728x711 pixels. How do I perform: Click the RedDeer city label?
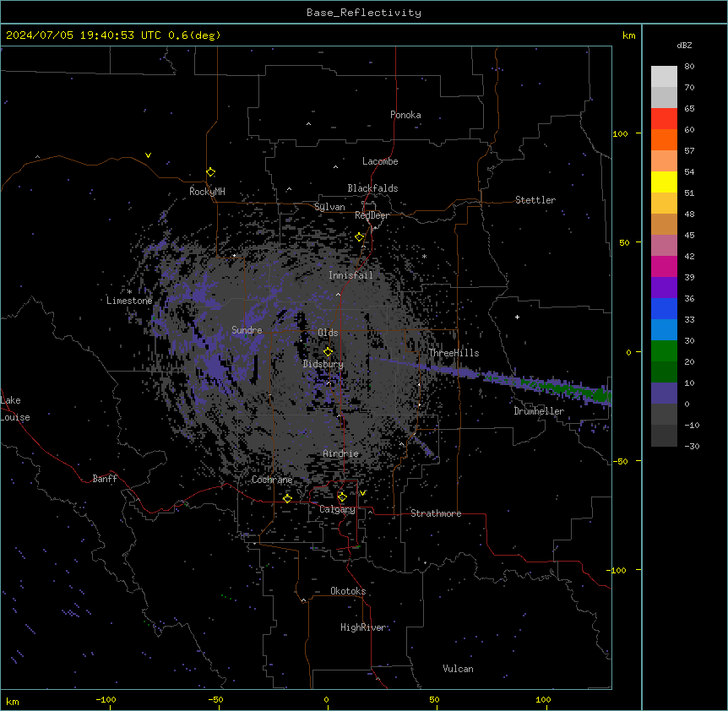pyautogui.click(x=372, y=215)
